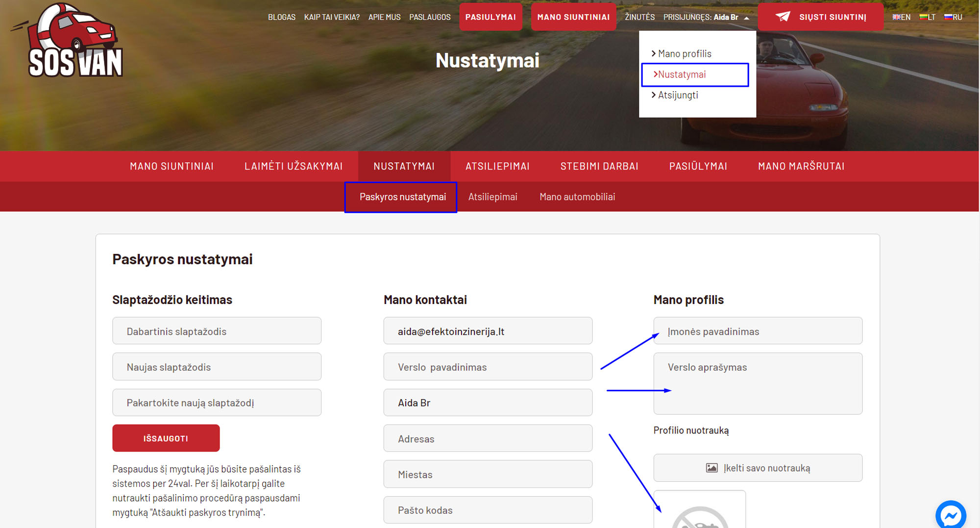Image resolution: width=980 pixels, height=528 pixels.
Task: Focus the Naujas slaptažodis field
Action: [217, 367]
